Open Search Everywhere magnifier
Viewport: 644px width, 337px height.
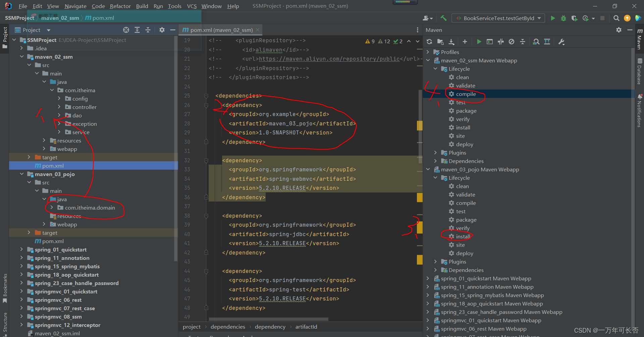616,18
